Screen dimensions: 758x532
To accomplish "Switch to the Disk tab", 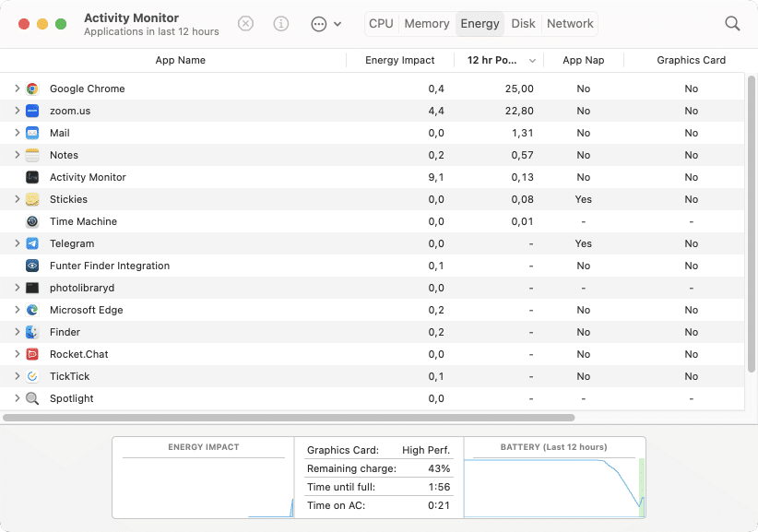I will 523,24.
